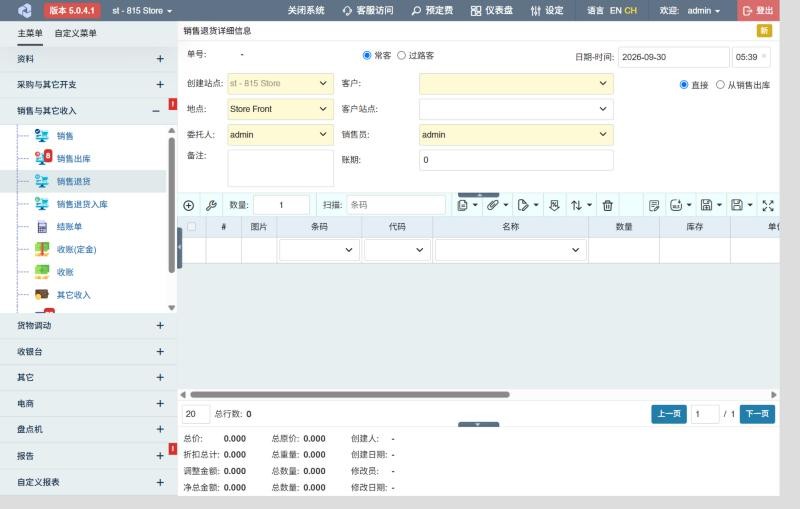Click the 扫描 barcode input field
Screen dimensions: 800x509
(396, 205)
